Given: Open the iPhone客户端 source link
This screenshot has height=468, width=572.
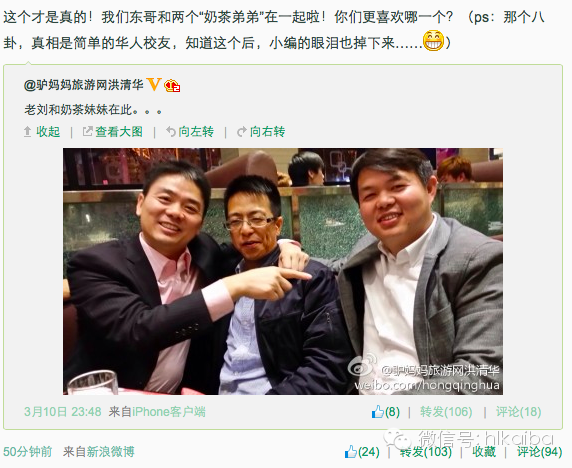Looking at the screenshot, I should [x=169, y=412].
